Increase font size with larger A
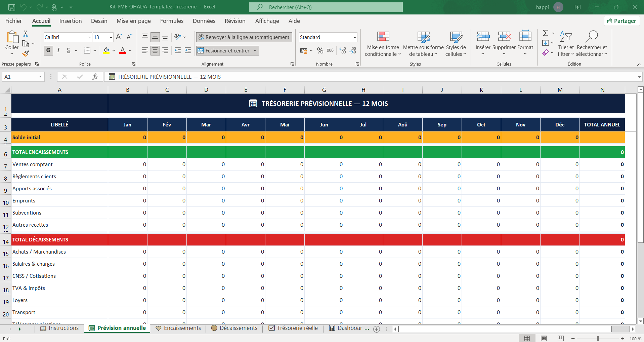644x342 pixels. (x=119, y=37)
